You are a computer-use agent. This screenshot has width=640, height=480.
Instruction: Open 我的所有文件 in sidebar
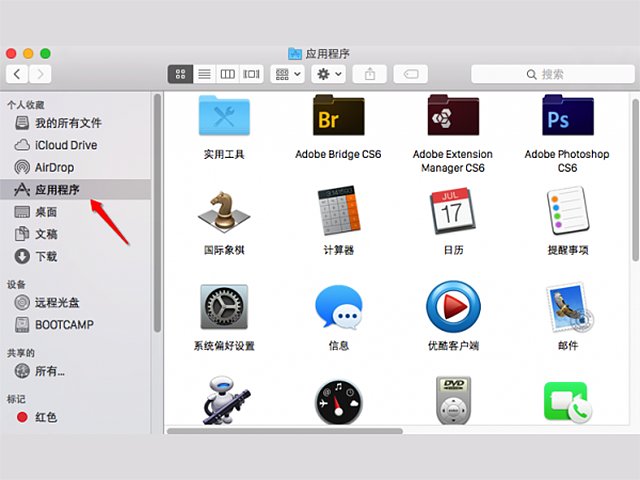pyautogui.click(x=76, y=123)
